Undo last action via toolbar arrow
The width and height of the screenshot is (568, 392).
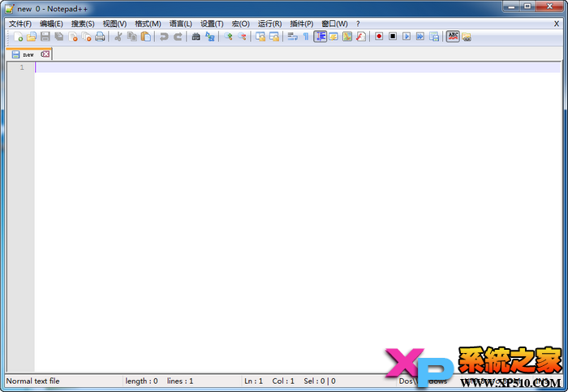click(164, 37)
